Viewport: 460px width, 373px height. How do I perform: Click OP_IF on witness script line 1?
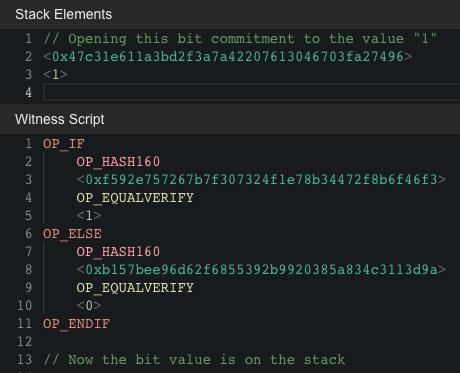tap(64, 144)
